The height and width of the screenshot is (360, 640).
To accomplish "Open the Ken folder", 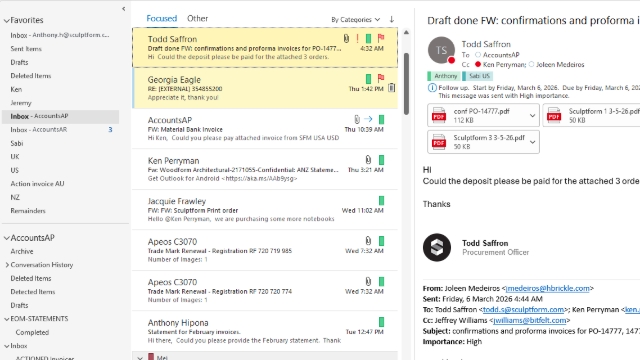I will click(x=16, y=89).
